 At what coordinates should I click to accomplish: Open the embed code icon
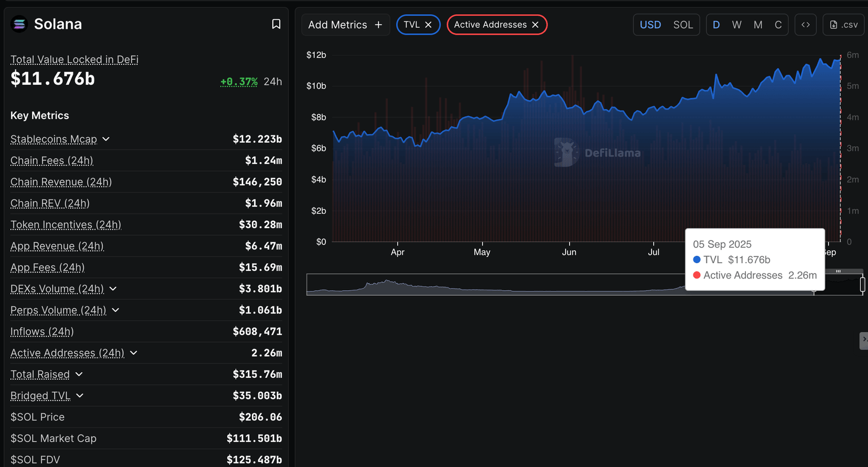point(805,25)
